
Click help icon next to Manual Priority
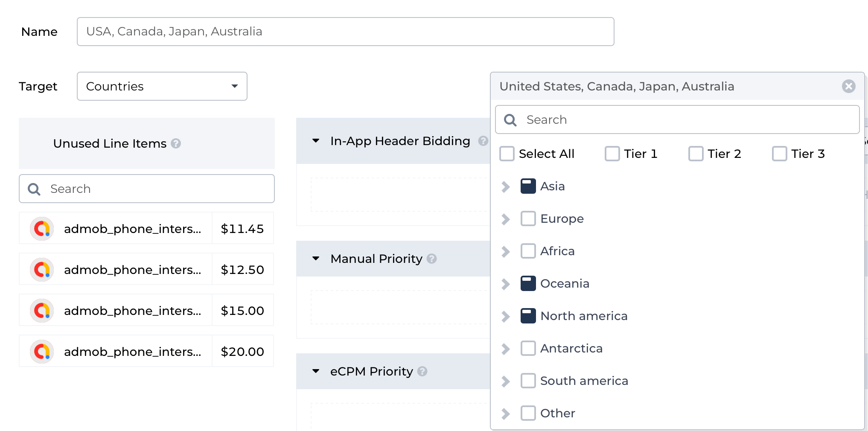pos(431,259)
